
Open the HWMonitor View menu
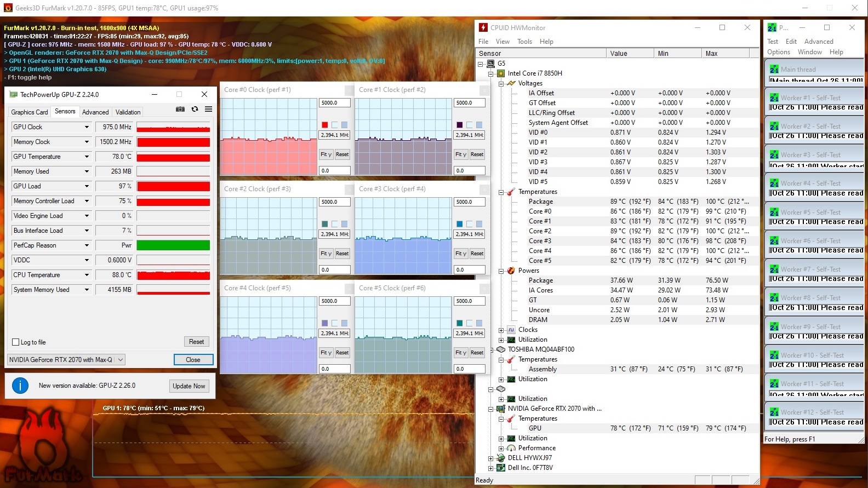coord(502,42)
